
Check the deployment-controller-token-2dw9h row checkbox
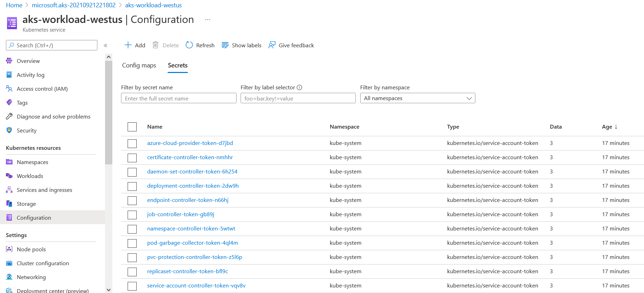coord(132,186)
